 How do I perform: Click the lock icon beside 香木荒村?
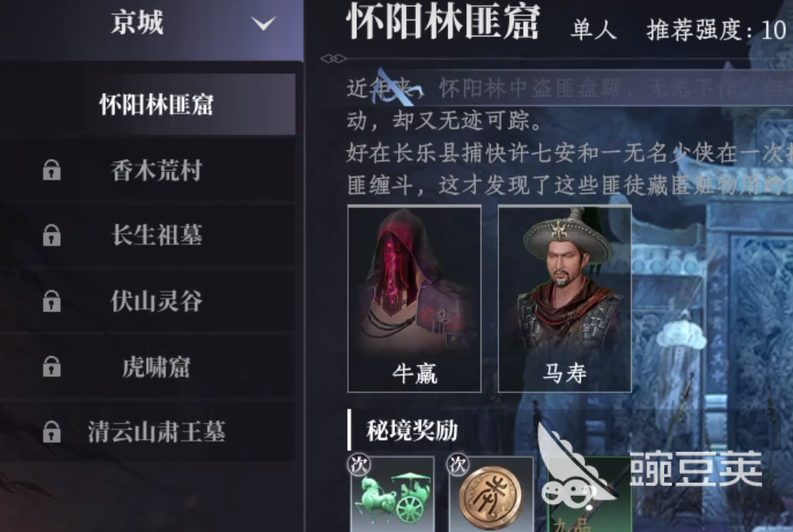[x=52, y=170]
